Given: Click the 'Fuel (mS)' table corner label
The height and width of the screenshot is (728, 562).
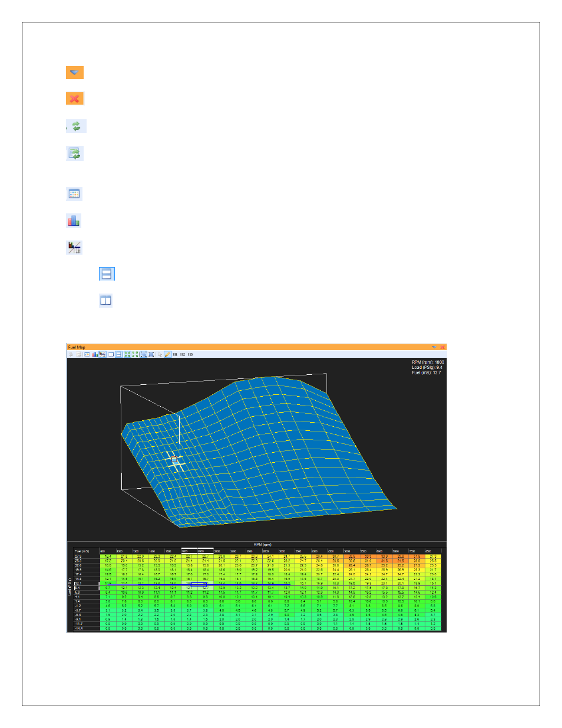Looking at the screenshot, I should (81, 551).
